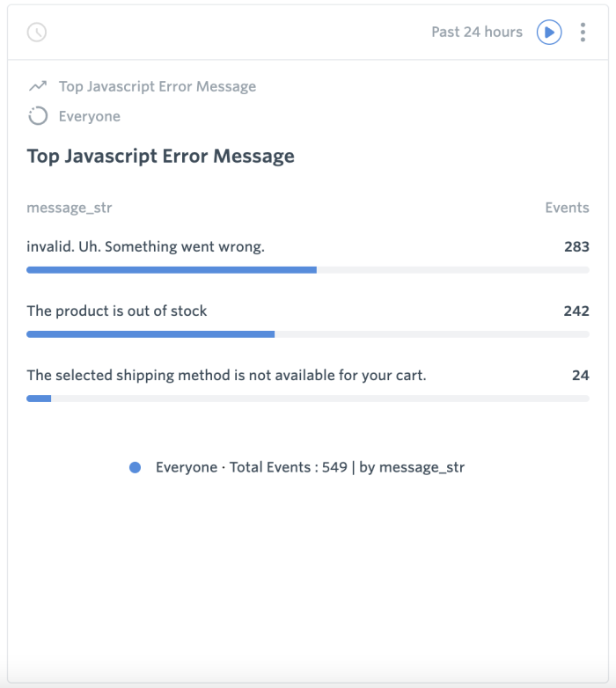Click the bar for out of stock error

coord(308,334)
